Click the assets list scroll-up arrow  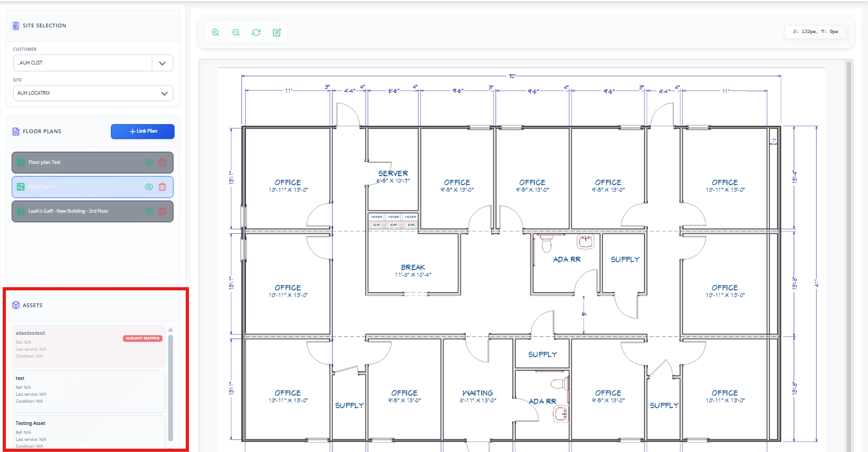pos(171,330)
